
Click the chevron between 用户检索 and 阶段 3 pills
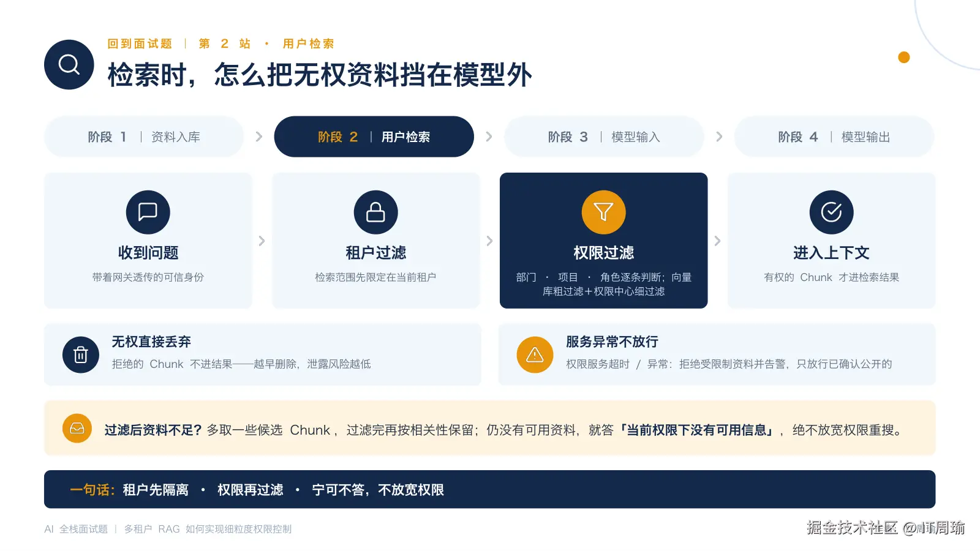pyautogui.click(x=489, y=137)
